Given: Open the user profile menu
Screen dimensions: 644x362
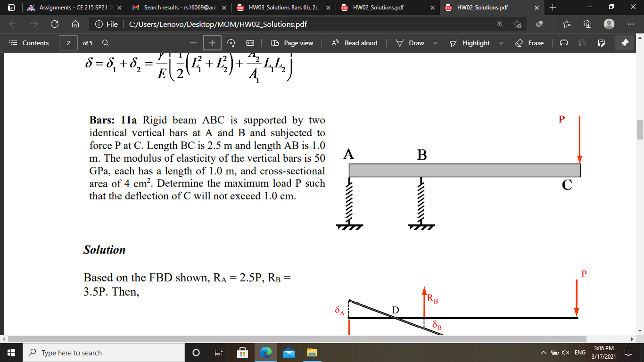Looking at the screenshot, I should tap(609, 24).
